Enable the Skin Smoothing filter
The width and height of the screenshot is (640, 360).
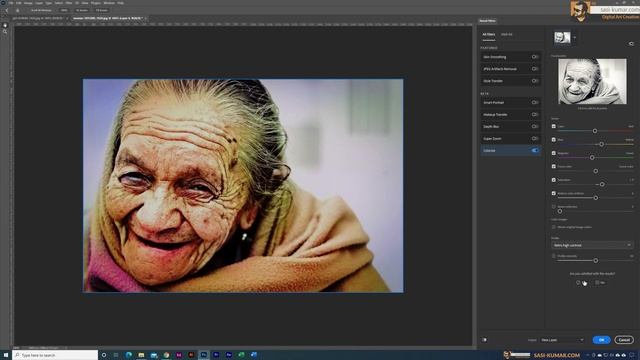pyautogui.click(x=535, y=57)
